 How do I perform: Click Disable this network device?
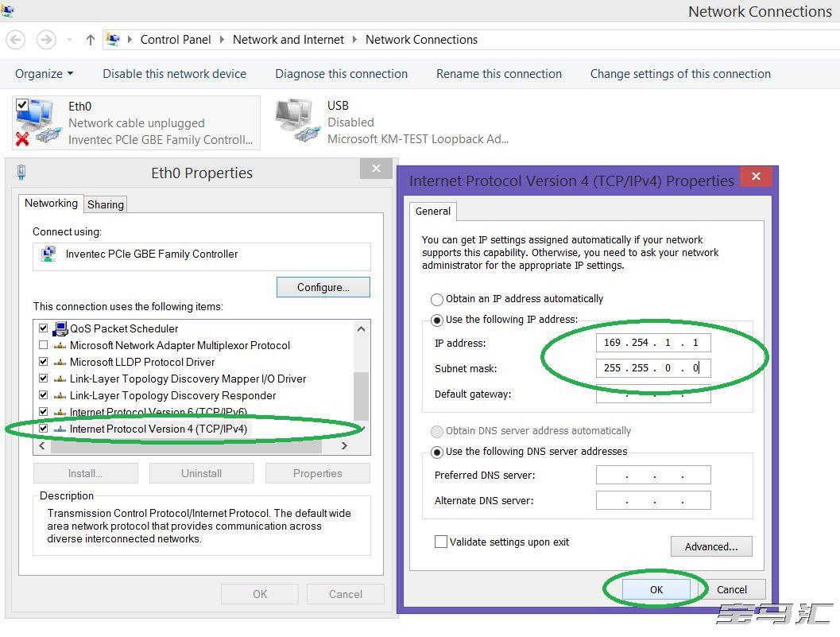click(x=175, y=74)
